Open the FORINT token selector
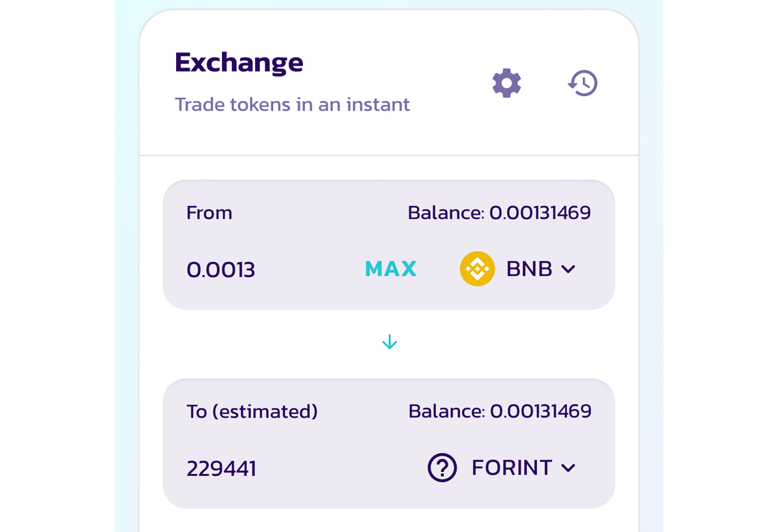Screen dimensions: 778x532 coord(502,467)
